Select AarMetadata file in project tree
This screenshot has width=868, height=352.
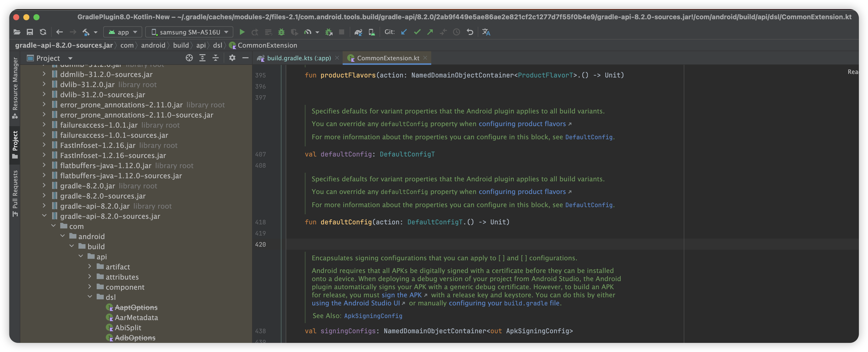pyautogui.click(x=136, y=318)
